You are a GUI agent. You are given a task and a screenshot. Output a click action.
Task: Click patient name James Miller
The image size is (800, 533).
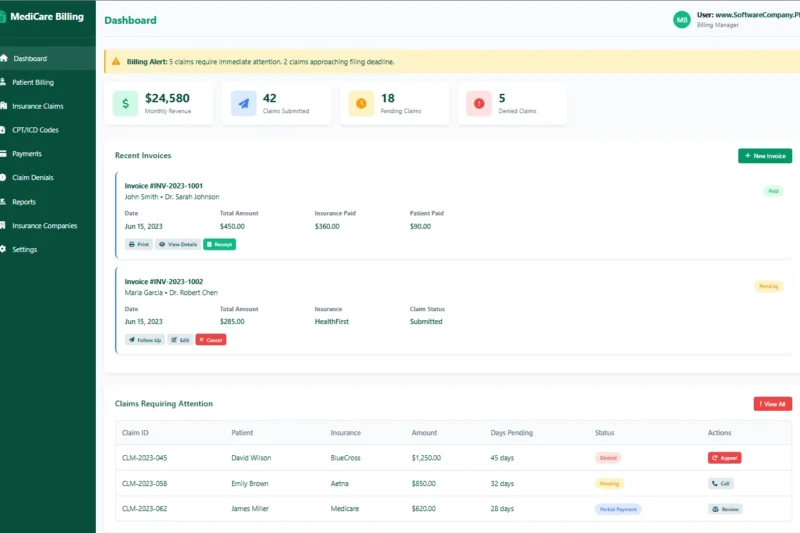250,509
